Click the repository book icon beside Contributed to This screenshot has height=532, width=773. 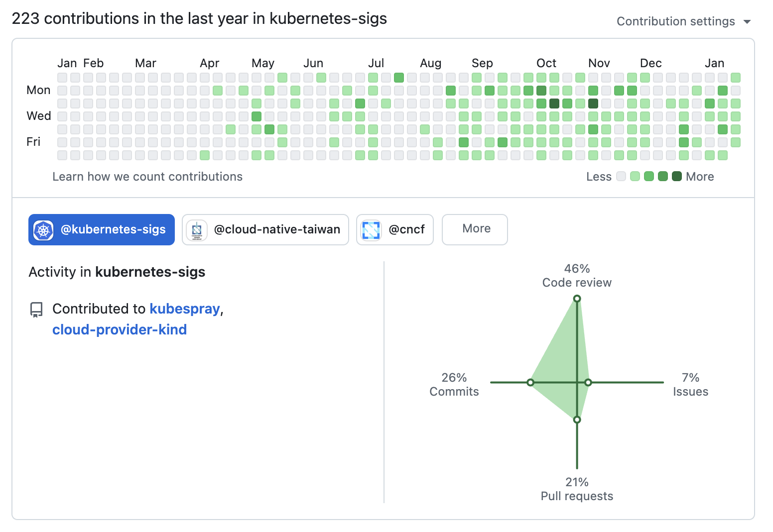coord(36,309)
